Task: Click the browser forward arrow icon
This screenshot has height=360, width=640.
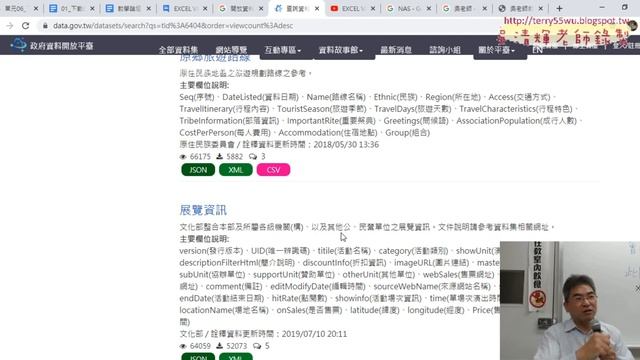Action: click(10, 26)
